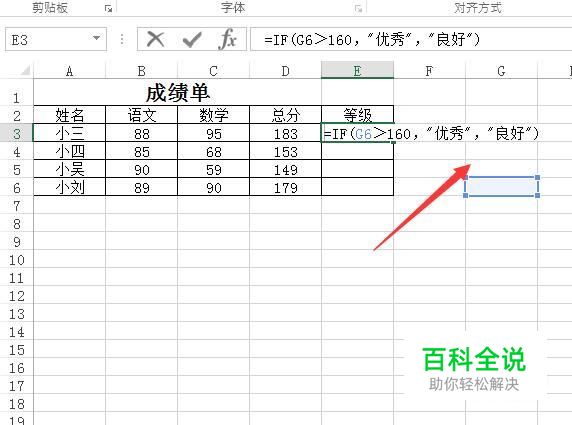Click empty grade cell in 小四 row

[x=357, y=151]
